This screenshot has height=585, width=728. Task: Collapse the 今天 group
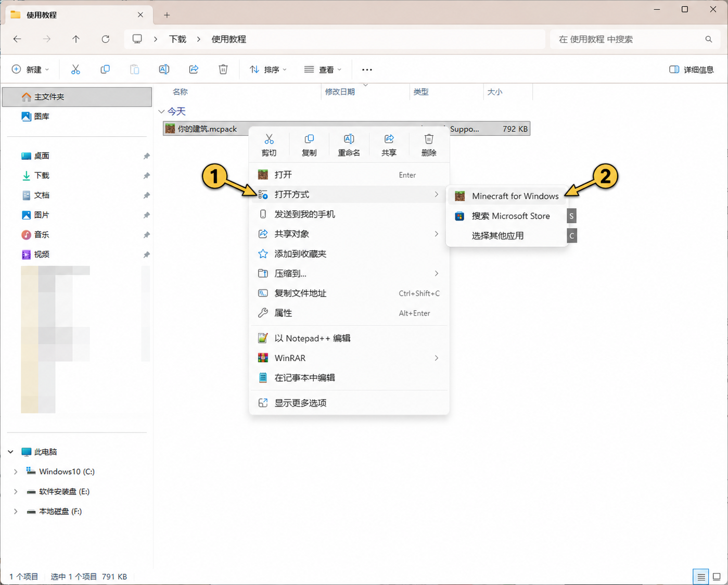pos(161,111)
